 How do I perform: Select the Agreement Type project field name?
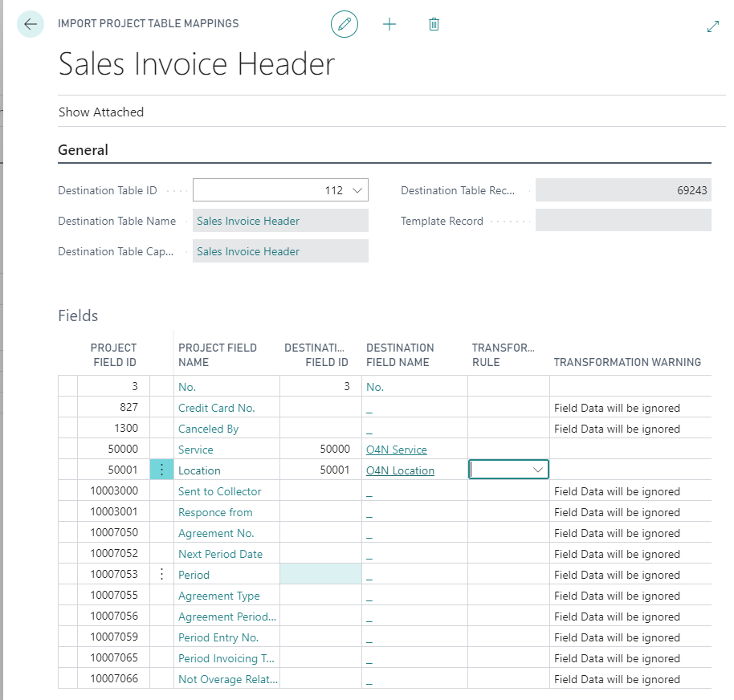(x=218, y=596)
